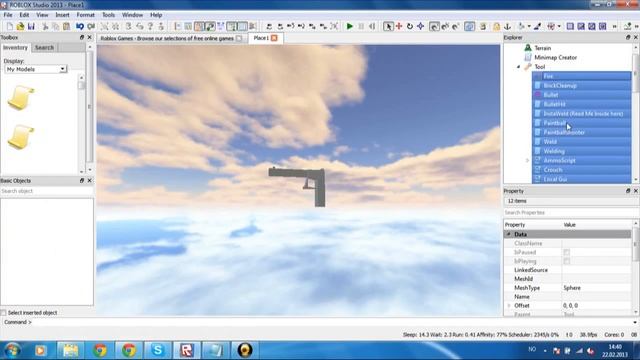Open the Help menu

pyautogui.click(x=156, y=15)
